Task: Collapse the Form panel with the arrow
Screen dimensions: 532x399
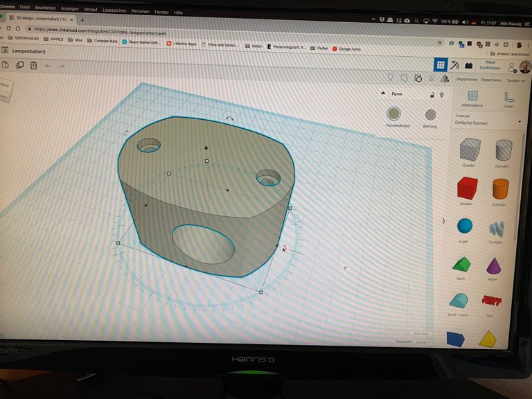Action: click(x=383, y=94)
